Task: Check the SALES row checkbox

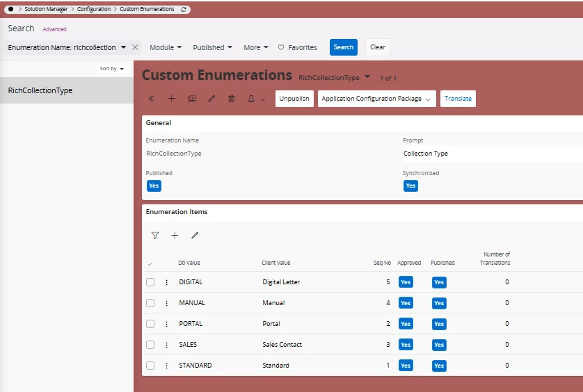Action: pos(150,345)
